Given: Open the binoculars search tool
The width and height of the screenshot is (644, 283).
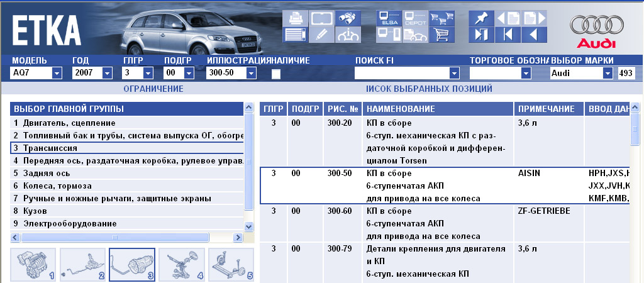Looking at the screenshot, I should click(348, 18).
